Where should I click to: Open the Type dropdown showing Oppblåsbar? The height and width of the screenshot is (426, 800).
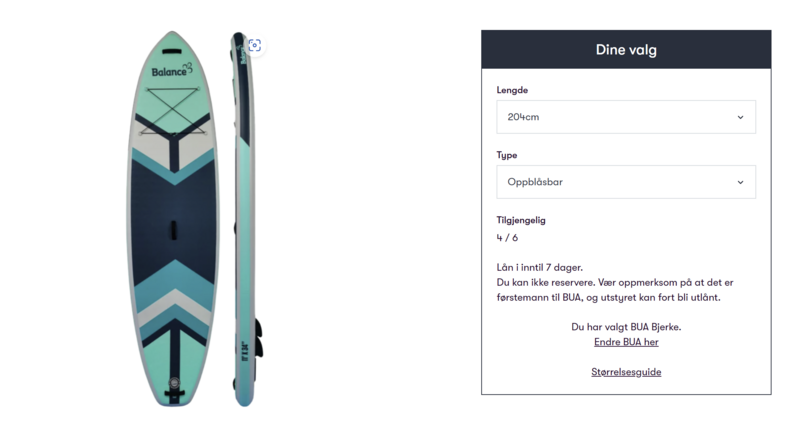pyautogui.click(x=626, y=182)
